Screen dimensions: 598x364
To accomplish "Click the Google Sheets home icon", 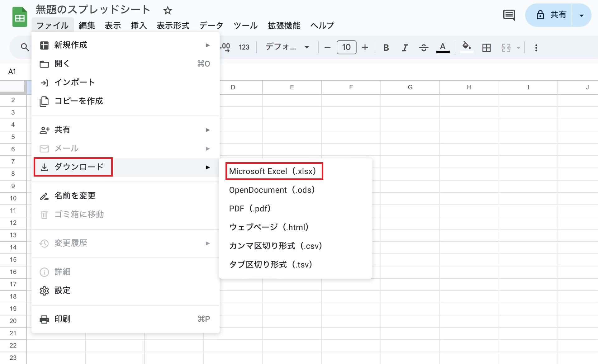I will (20, 17).
